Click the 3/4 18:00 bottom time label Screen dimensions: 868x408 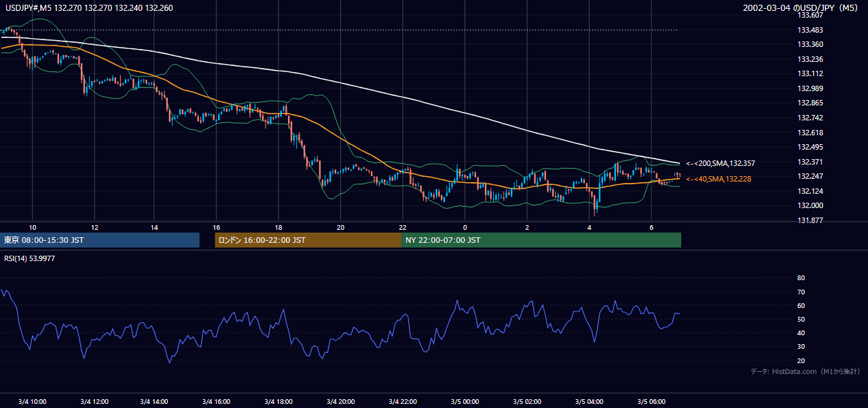click(278, 401)
